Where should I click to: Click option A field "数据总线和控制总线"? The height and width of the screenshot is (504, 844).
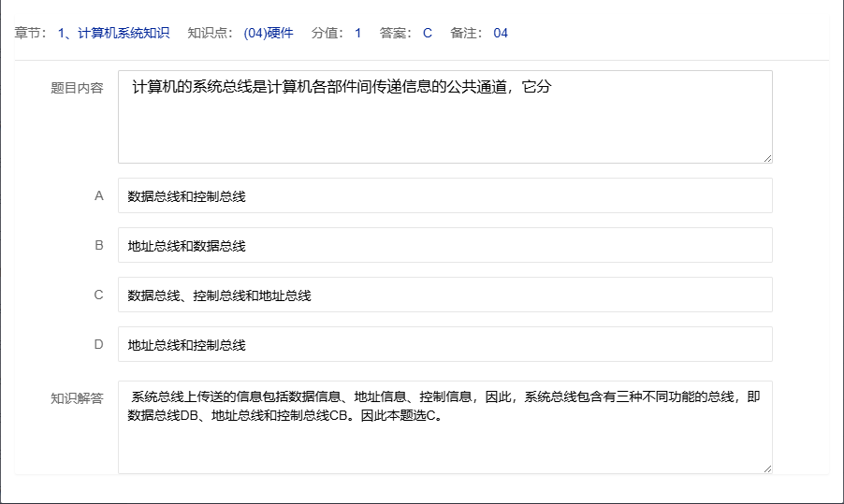point(444,196)
